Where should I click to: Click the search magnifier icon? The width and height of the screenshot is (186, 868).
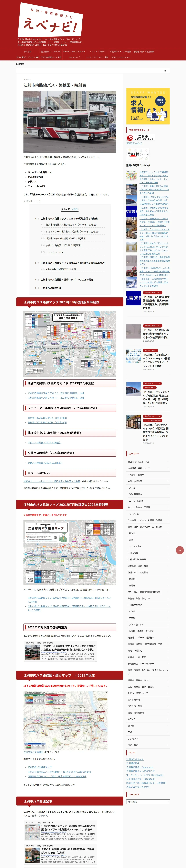point(165,71)
